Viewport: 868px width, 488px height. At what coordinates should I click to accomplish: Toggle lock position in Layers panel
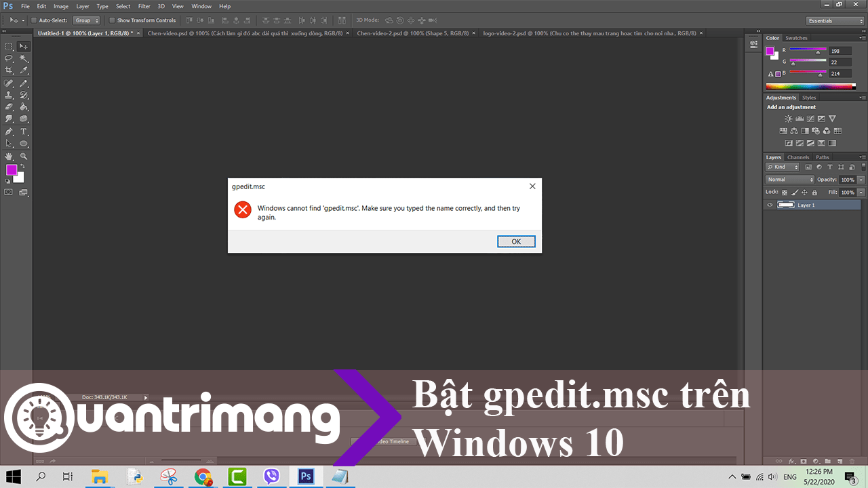click(805, 192)
